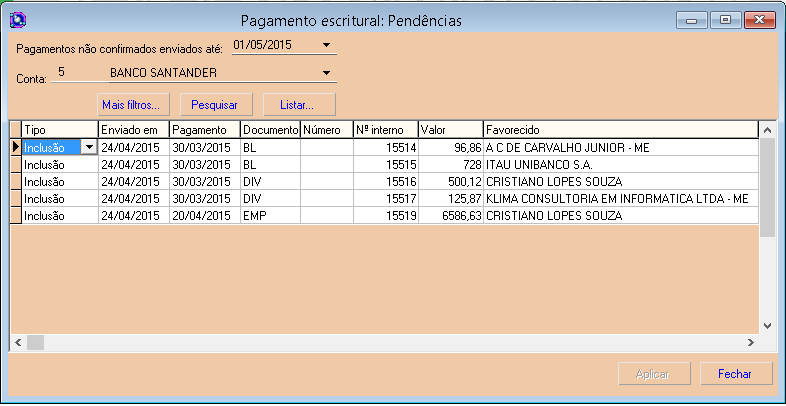Click the Aplicar button
Viewport: 786px width, 406px height.
coord(654,374)
